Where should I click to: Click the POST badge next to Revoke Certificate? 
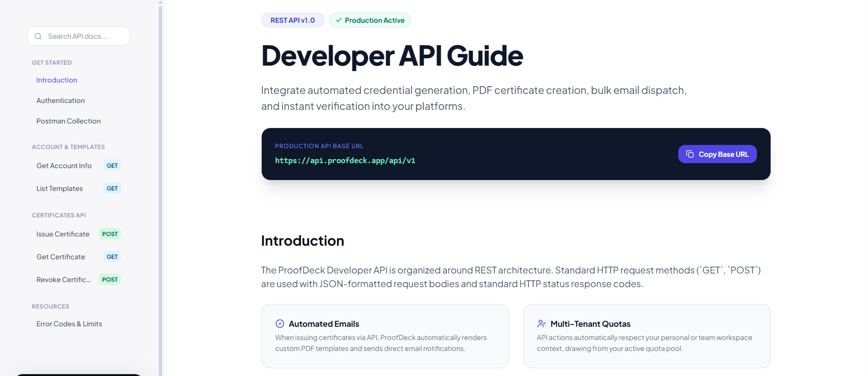pyautogui.click(x=110, y=280)
